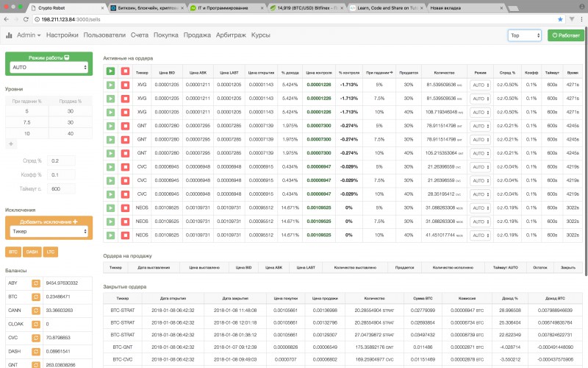Navigate to the Покупка page

click(x=166, y=35)
